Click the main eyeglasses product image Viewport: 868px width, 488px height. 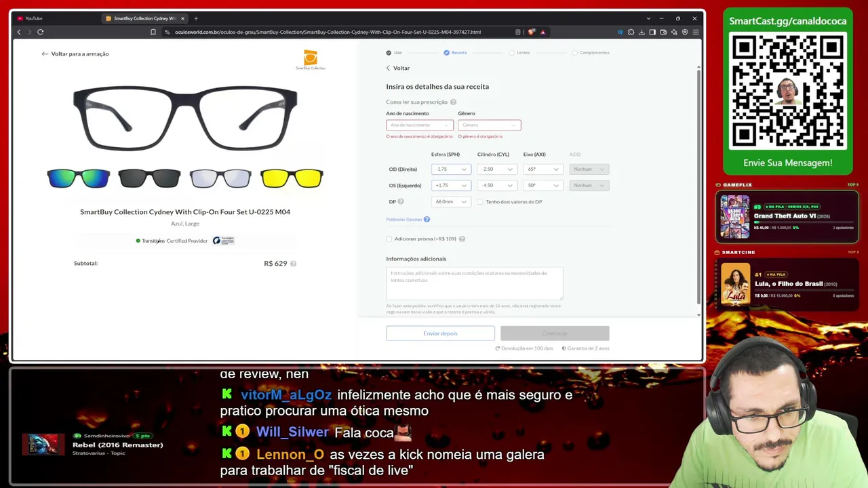click(185, 118)
